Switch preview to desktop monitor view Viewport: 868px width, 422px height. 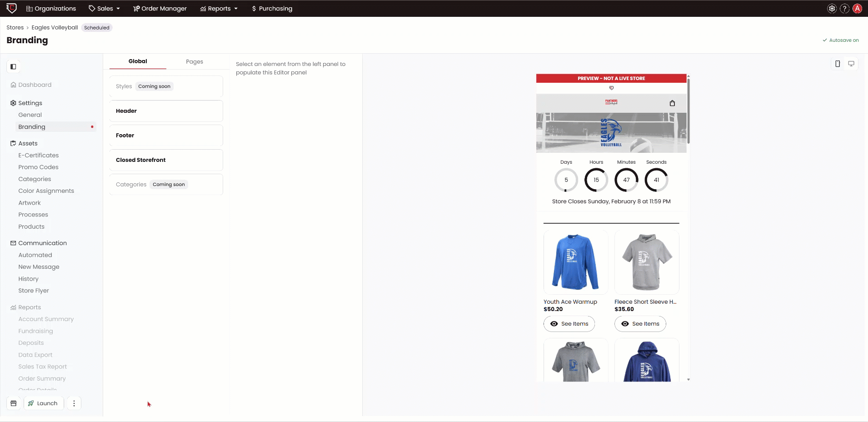pos(851,64)
